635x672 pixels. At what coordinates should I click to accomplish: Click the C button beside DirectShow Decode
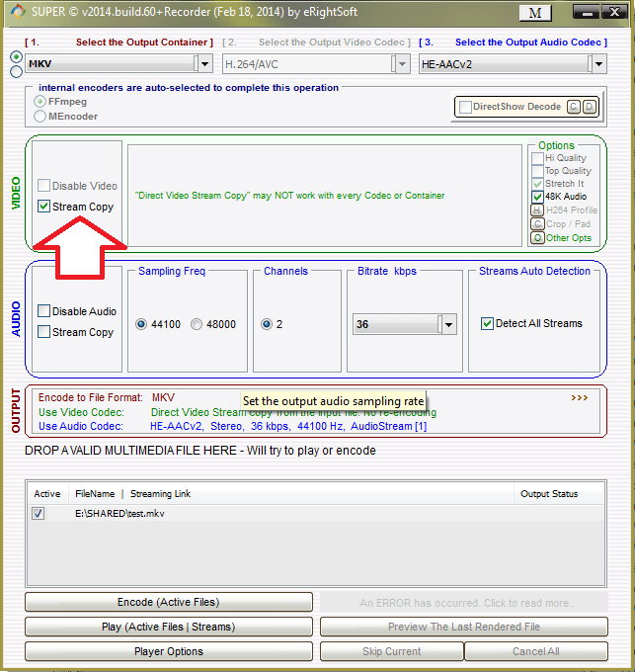574,107
